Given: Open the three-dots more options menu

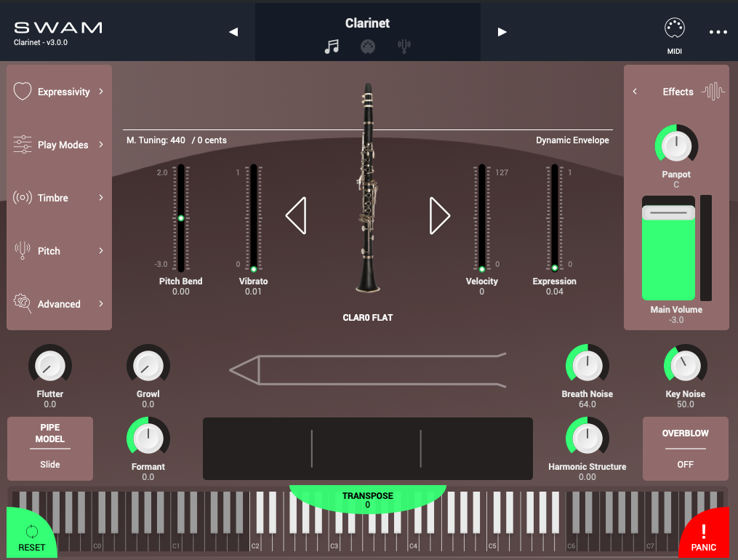Looking at the screenshot, I should tap(718, 32).
